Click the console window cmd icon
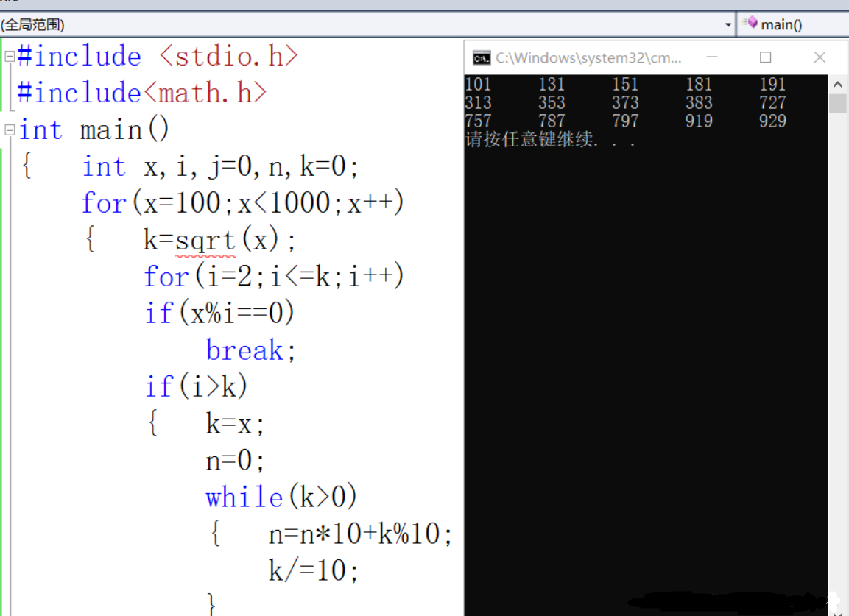The width and height of the screenshot is (849, 616). click(x=482, y=57)
